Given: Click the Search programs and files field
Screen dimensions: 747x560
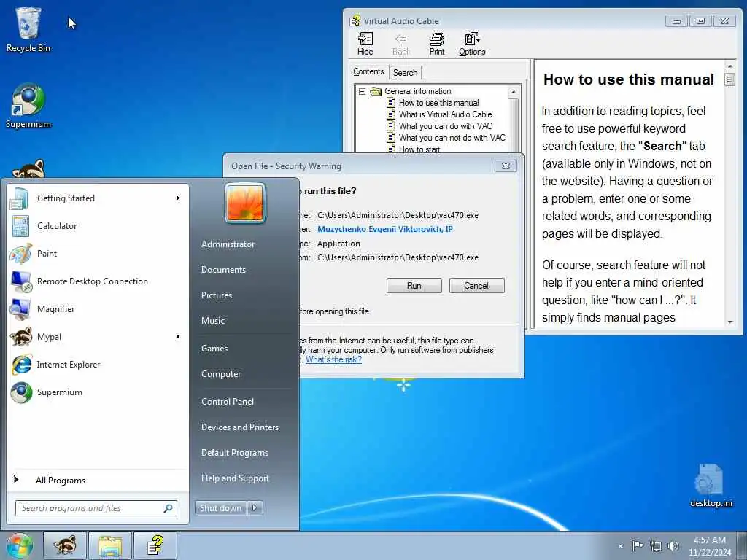Looking at the screenshot, I should (x=96, y=508).
